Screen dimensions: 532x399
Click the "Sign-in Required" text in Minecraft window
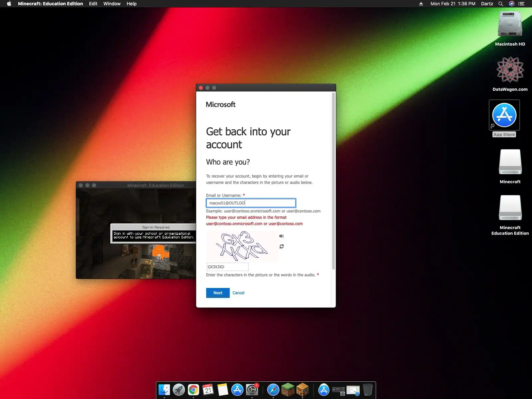(x=156, y=227)
